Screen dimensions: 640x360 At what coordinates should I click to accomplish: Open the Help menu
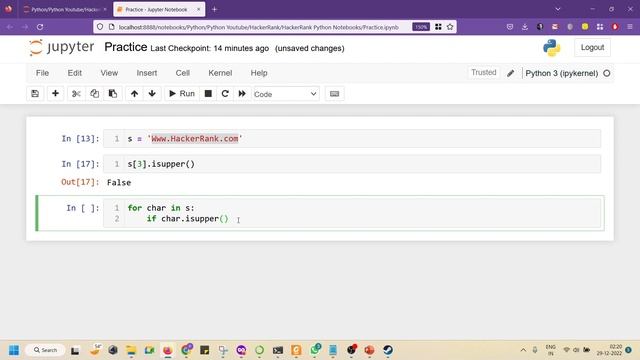[x=259, y=73]
